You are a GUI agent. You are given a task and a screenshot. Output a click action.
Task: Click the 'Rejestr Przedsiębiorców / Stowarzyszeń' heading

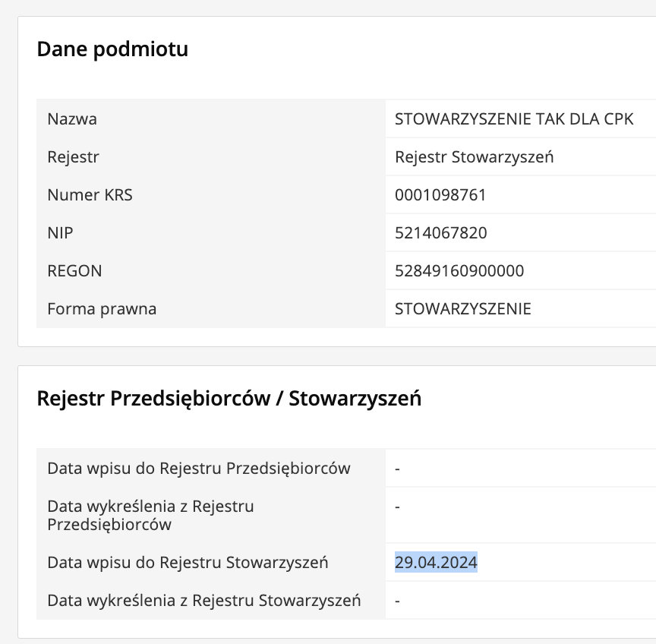229,398
